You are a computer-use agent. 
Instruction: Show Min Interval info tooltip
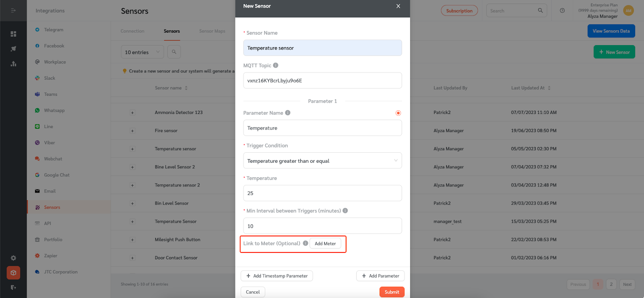345,211
